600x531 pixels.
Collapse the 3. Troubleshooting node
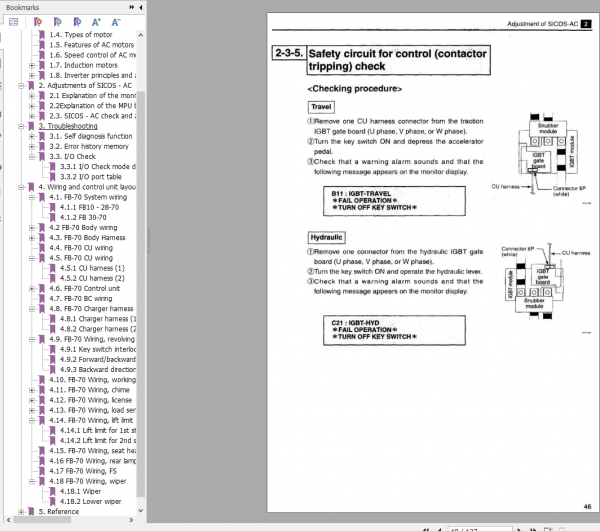pyautogui.click(x=21, y=126)
